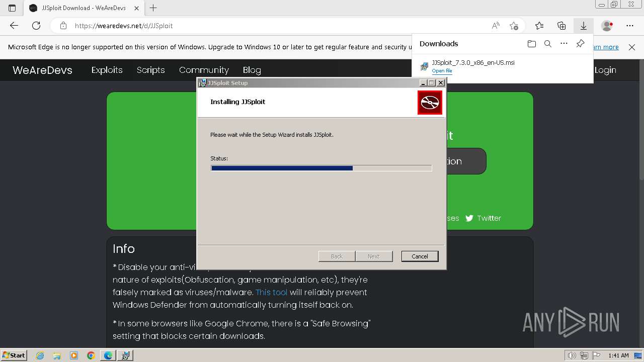Screen dimensions: 644x362
Task: Click the installer Status progress bar
Action: (321, 168)
